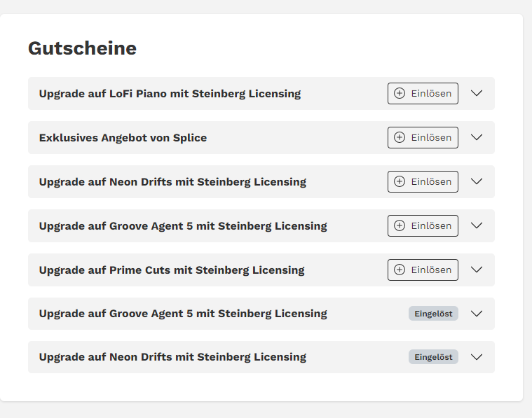Redeem the unredeemed Neon Drifts upgrade voucher
Screen dimensions: 532x418
click(423, 181)
